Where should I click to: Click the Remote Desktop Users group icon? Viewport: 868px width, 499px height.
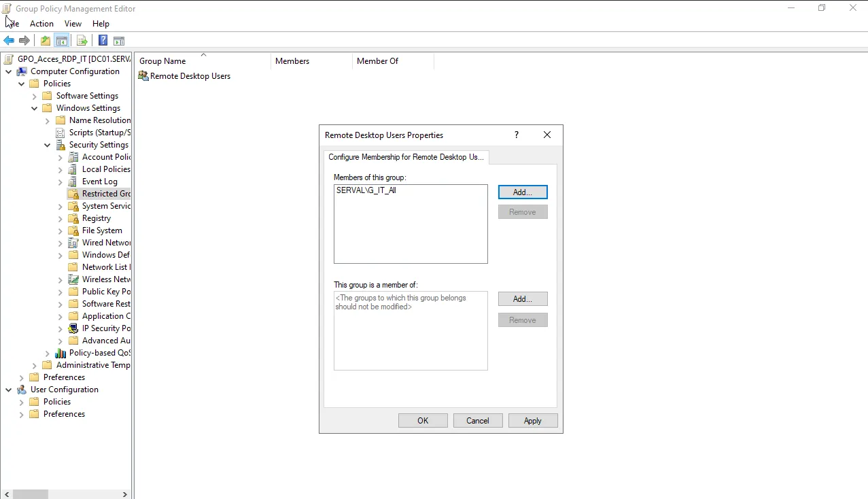click(x=143, y=76)
